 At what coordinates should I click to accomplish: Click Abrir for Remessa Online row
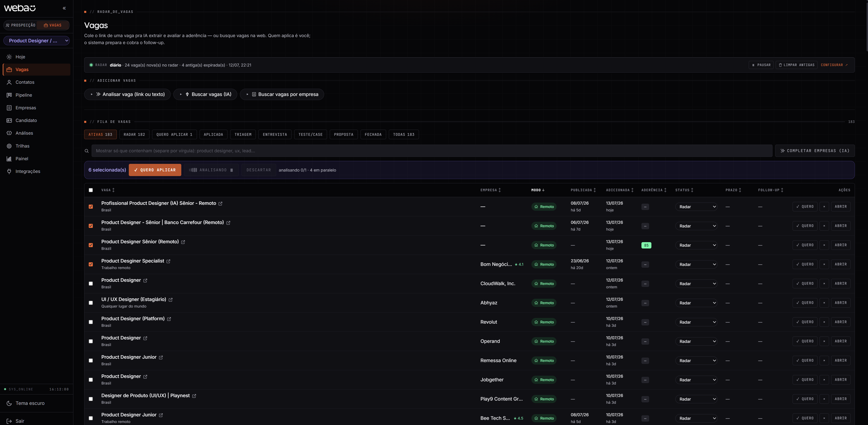point(840,360)
